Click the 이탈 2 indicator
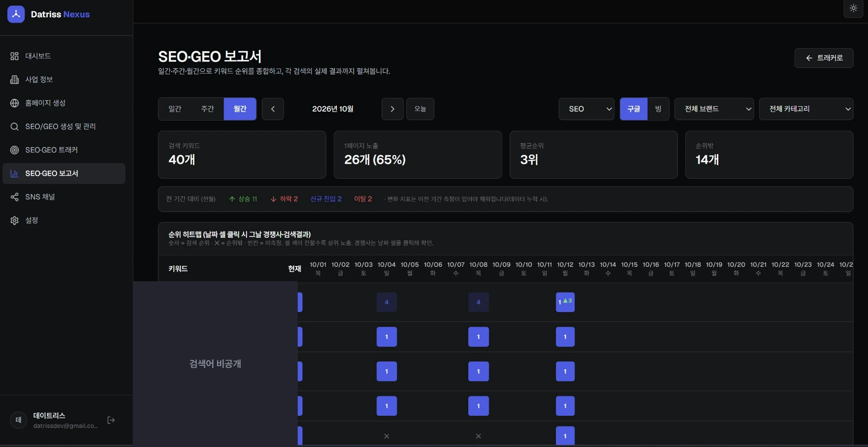 (363, 199)
